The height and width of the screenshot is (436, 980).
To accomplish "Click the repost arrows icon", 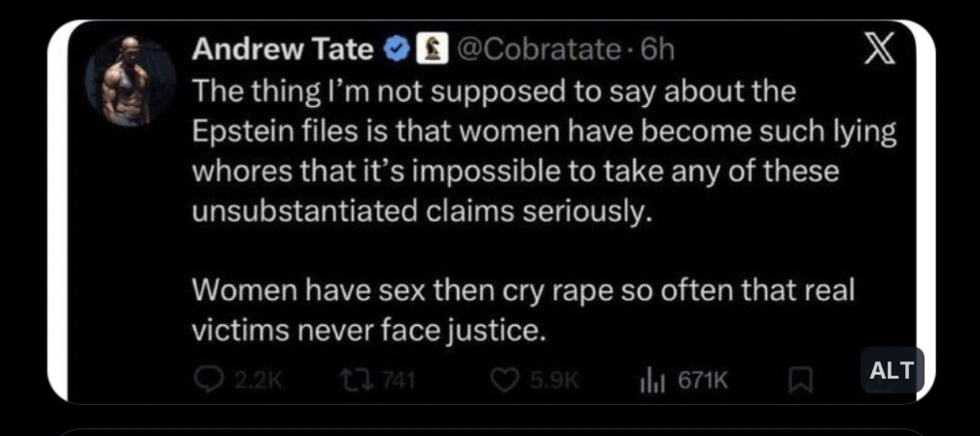I will pos(358,380).
